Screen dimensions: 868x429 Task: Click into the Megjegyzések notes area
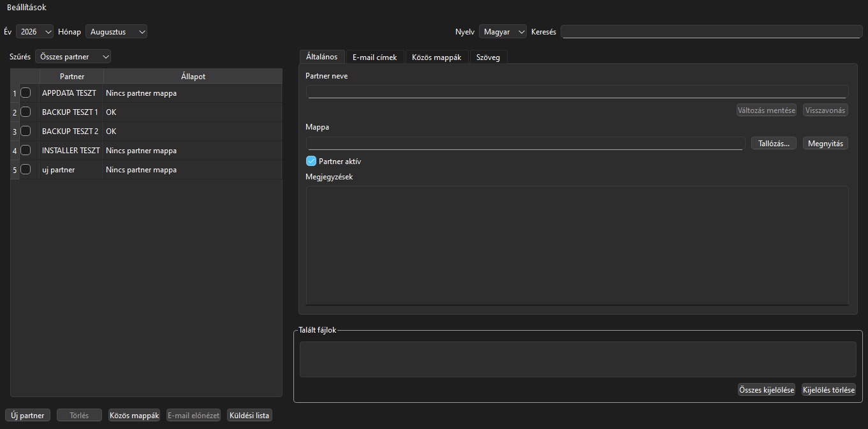pyautogui.click(x=577, y=245)
